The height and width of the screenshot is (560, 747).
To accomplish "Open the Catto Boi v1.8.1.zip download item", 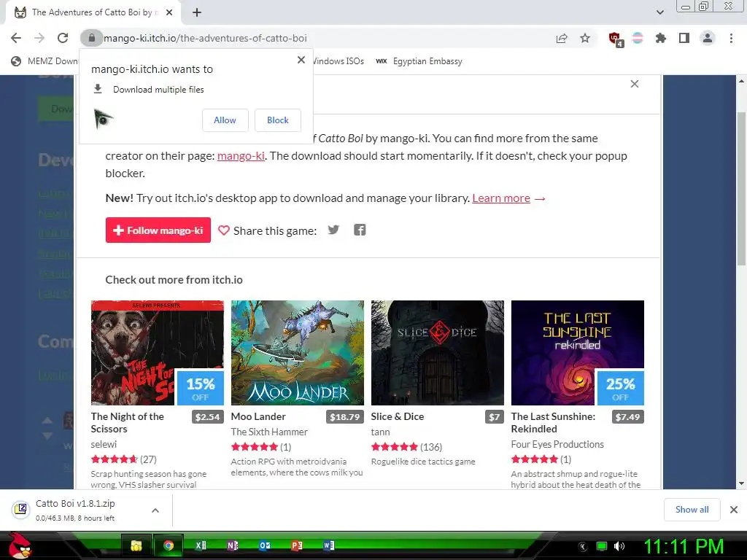I will pos(75,510).
